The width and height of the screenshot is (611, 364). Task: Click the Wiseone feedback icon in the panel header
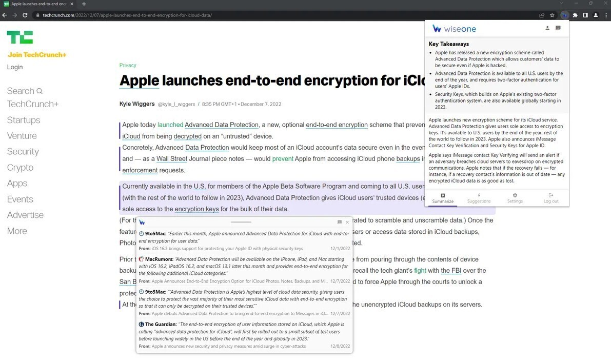(x=558, y=28)
